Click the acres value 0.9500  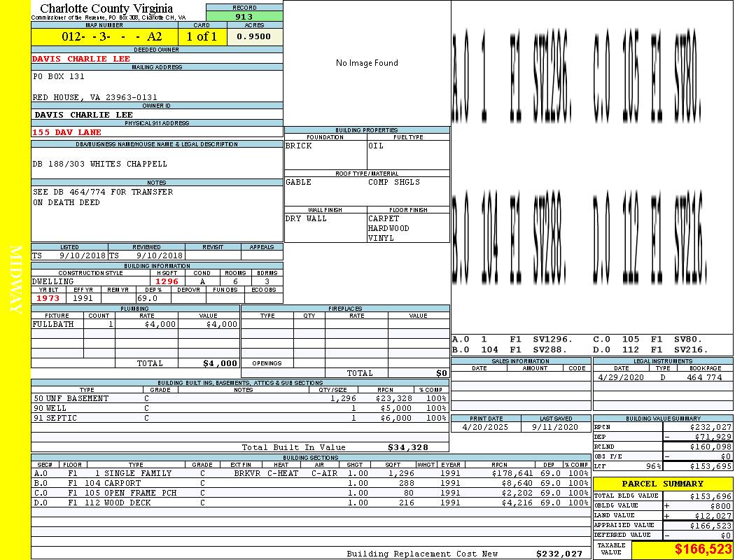[253, 36]
